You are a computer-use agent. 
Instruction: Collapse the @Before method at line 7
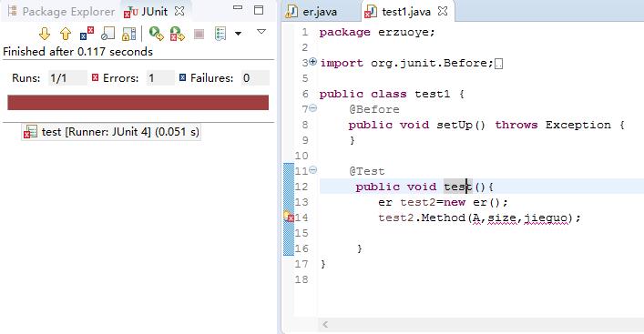(312, 108)
